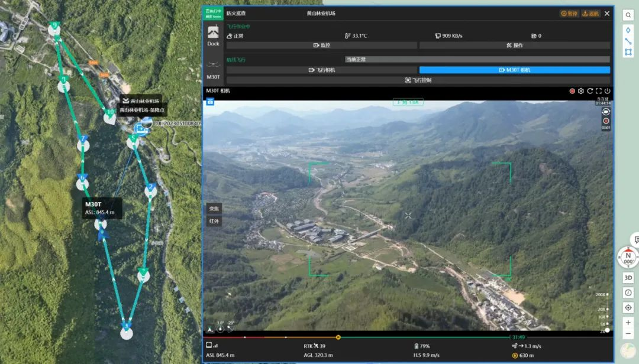The width and height of the screenshot is (639, 364).
Task: Switch to 飞行相机 tab
Action: click(x=321, y=70)
